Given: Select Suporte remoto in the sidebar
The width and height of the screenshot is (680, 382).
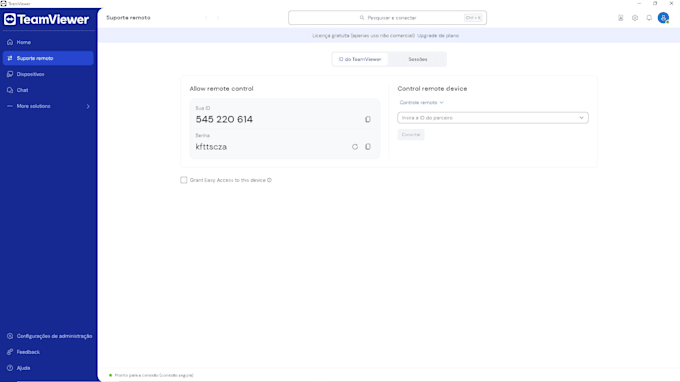Looking at the screenshot, I should (48, 58).
